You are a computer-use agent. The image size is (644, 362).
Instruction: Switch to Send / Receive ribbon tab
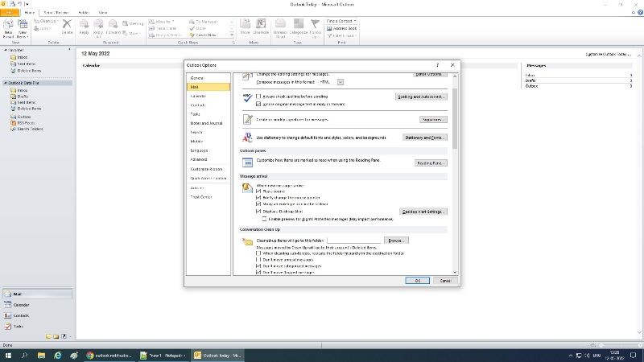tap(56, 13)
